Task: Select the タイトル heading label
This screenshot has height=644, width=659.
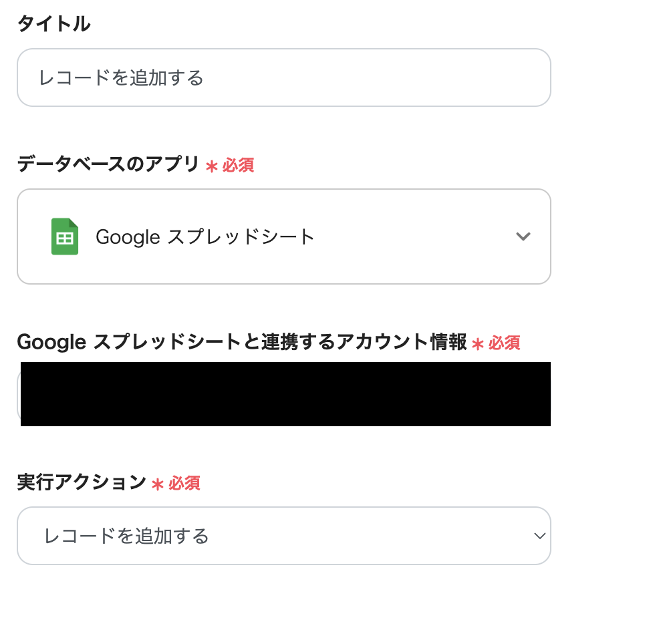Action: click(55, 23)
